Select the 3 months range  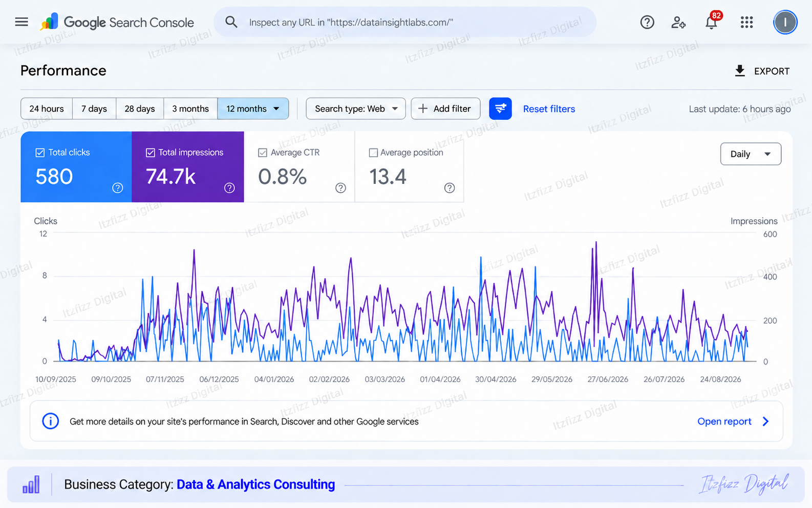point(190,109)
